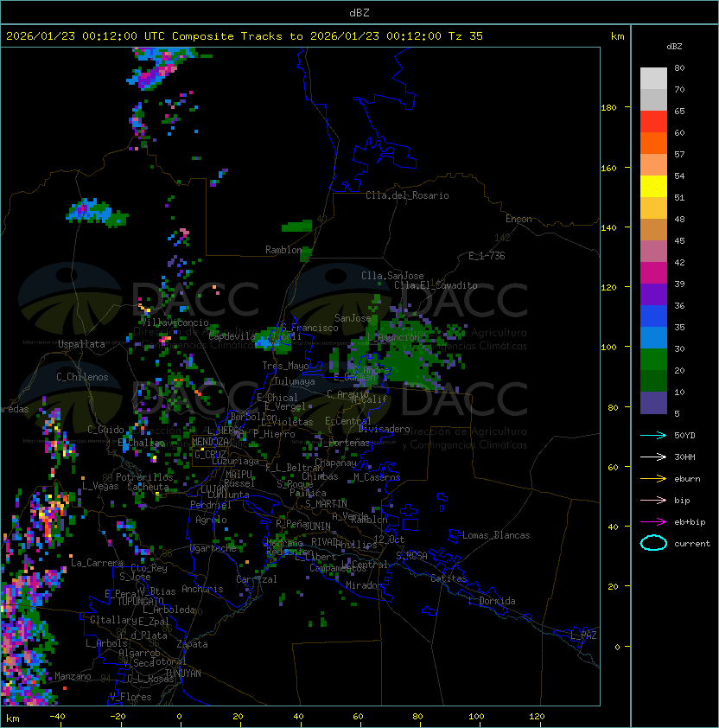Viewport: 719px width, 728px height.
Task: Click the 'Tres_Mayo' map label
Action: click(285, 366)
